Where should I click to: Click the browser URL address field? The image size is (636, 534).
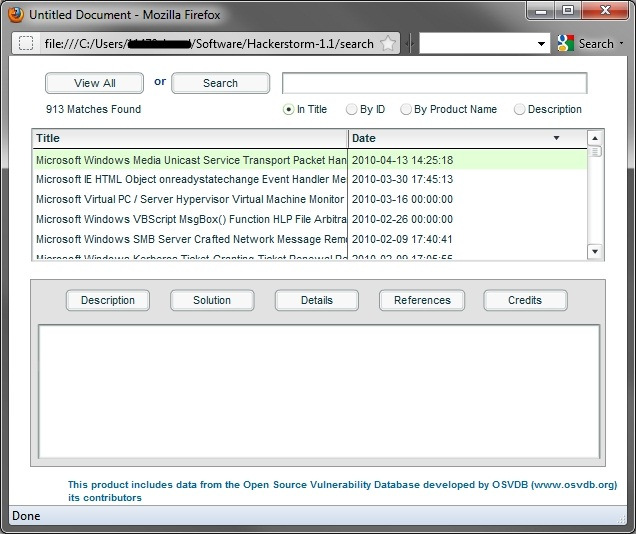tap(209, 43)
